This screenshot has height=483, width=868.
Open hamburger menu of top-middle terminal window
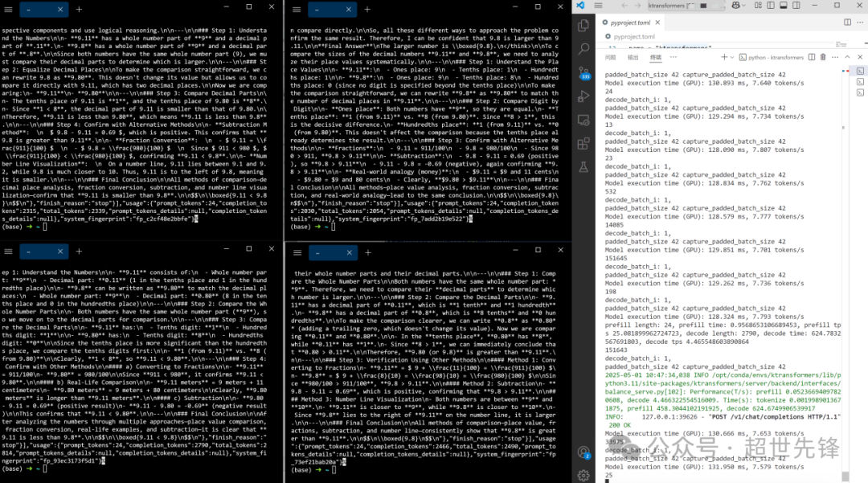coord(297,10)
